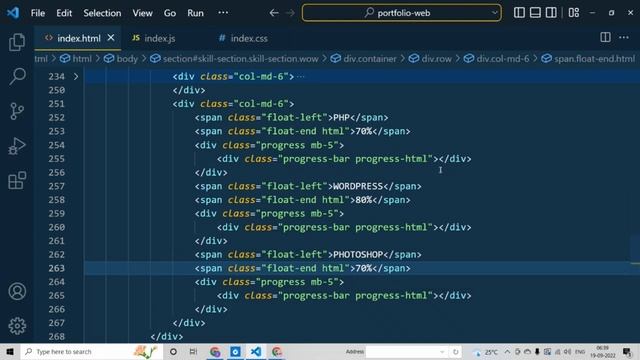
Task: Open Cortana circle icon on taskbar
Action: pos(173,351)
